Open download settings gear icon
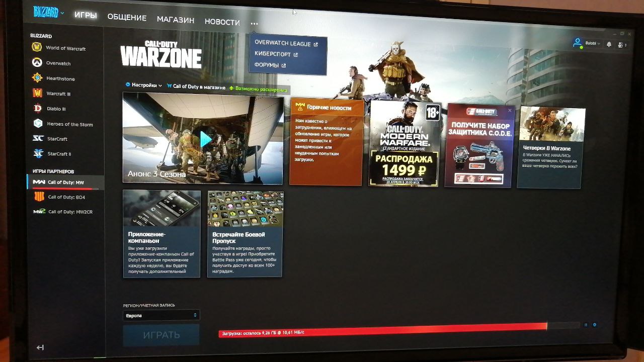Screen dimensions: 644x362 coord(595,324)
